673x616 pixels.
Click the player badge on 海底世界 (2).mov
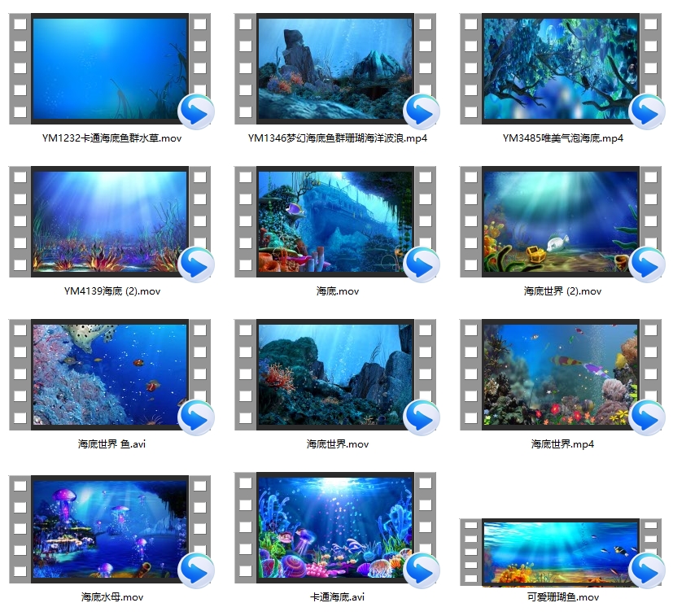click(647, 264)
